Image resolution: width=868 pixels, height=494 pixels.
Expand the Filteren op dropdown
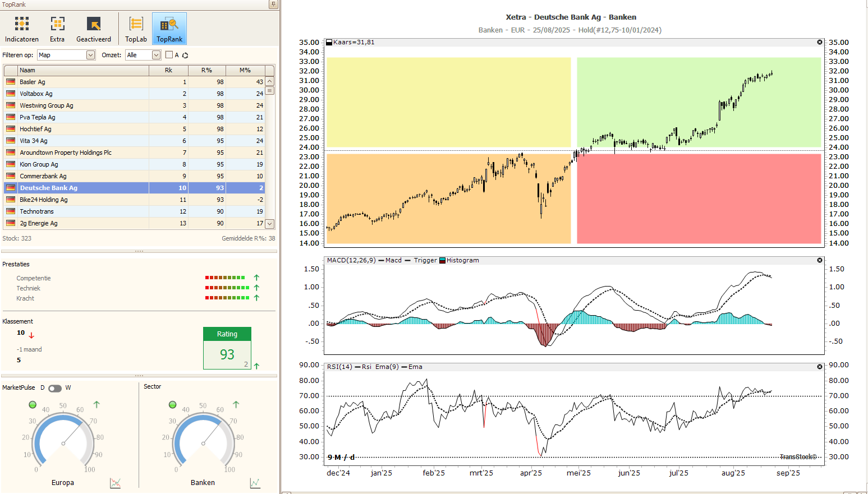(90, 55)
